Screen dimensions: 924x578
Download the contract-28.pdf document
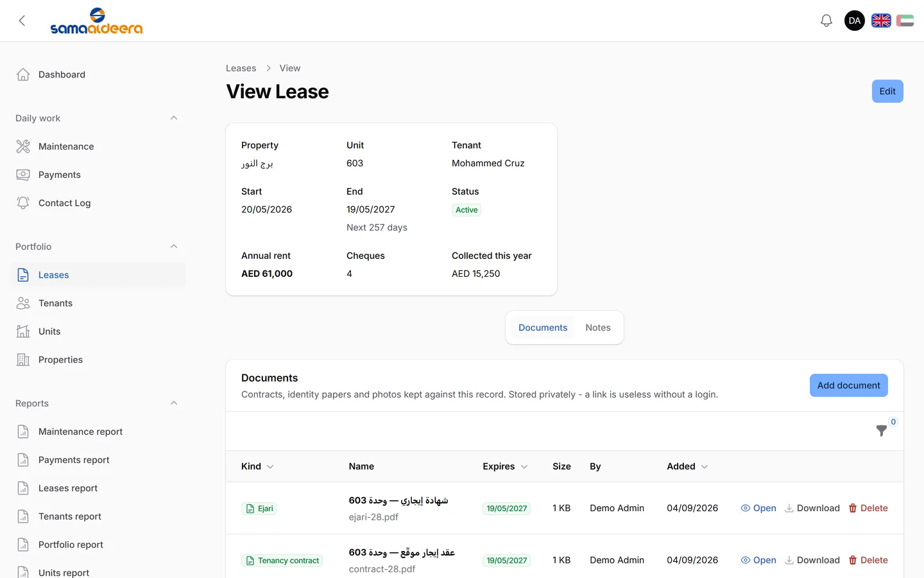pos(812,560)
